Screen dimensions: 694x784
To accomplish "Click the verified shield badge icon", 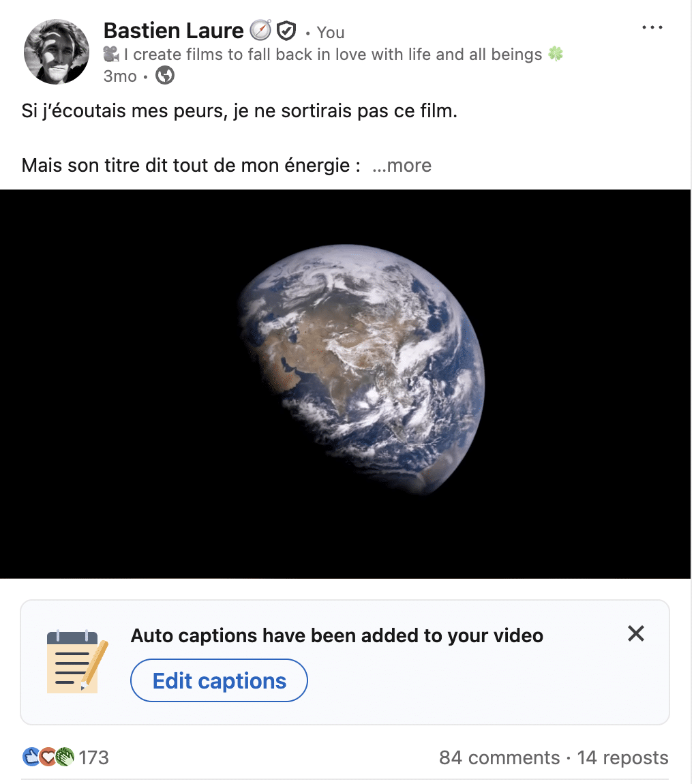I will 286,31.
